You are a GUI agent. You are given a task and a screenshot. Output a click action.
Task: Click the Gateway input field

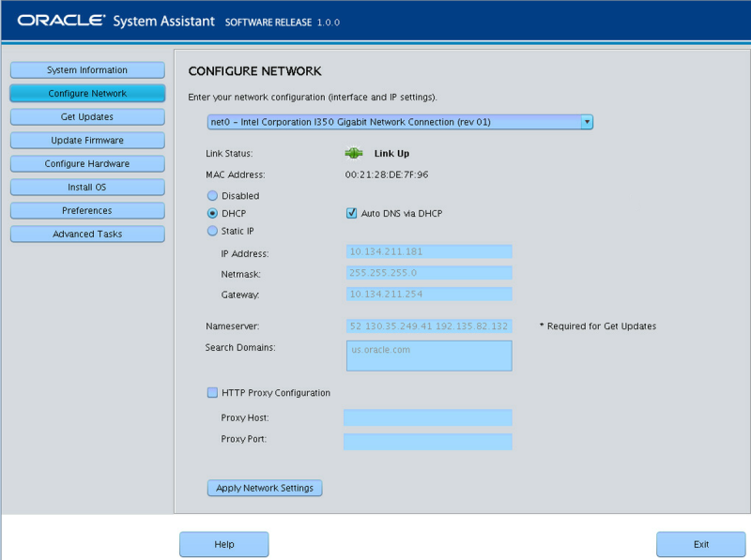(429, 294)
